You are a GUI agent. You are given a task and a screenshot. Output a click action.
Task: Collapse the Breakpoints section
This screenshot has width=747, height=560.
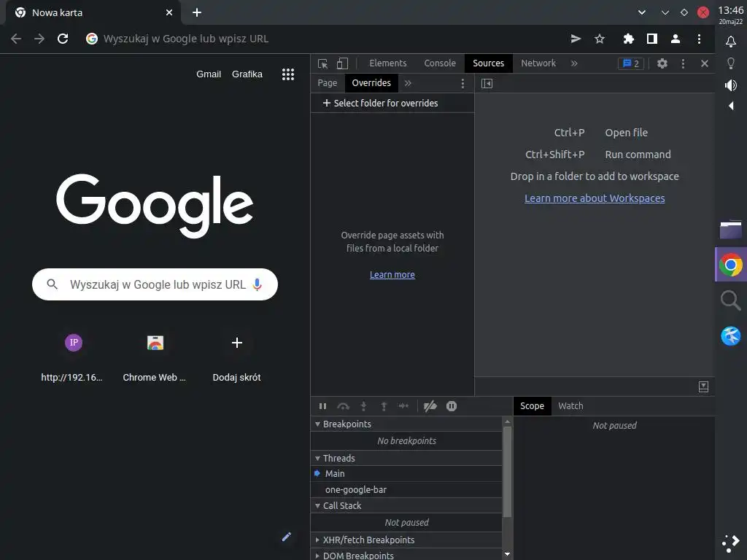point(406,424)
